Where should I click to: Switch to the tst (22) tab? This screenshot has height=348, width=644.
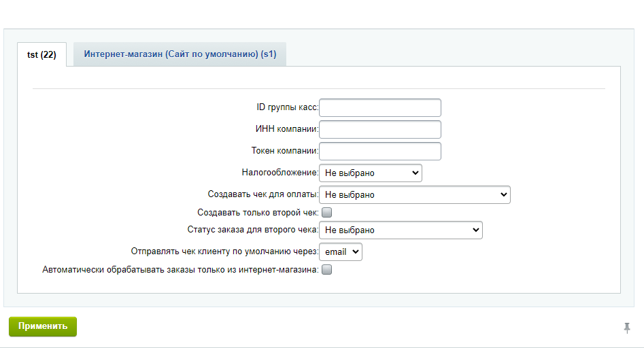coord(41,55)
